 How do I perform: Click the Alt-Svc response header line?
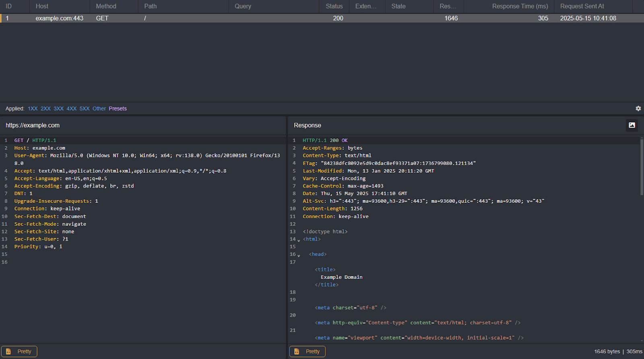click(423, 201)
